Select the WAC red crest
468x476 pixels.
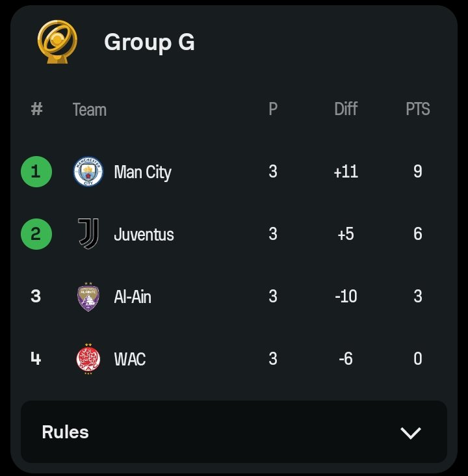(88, 359)
